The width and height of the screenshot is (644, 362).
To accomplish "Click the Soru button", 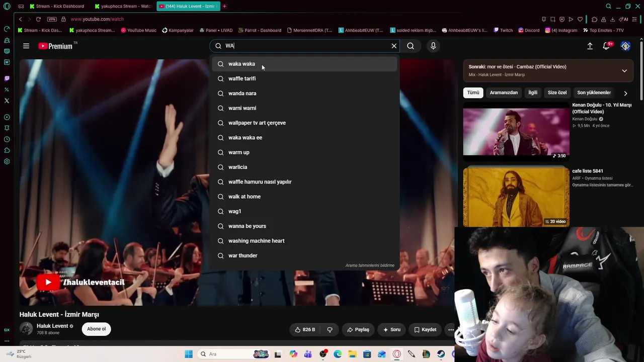I will (x=392, y=329).
